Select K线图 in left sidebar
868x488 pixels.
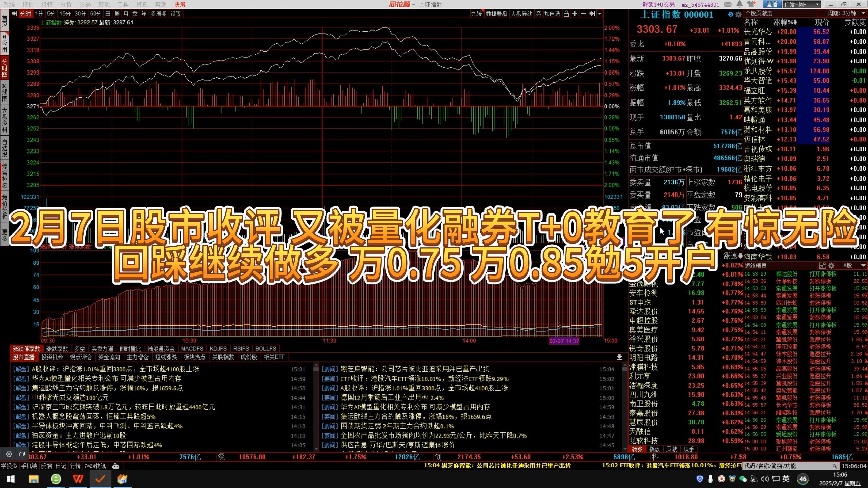[4, 93]
